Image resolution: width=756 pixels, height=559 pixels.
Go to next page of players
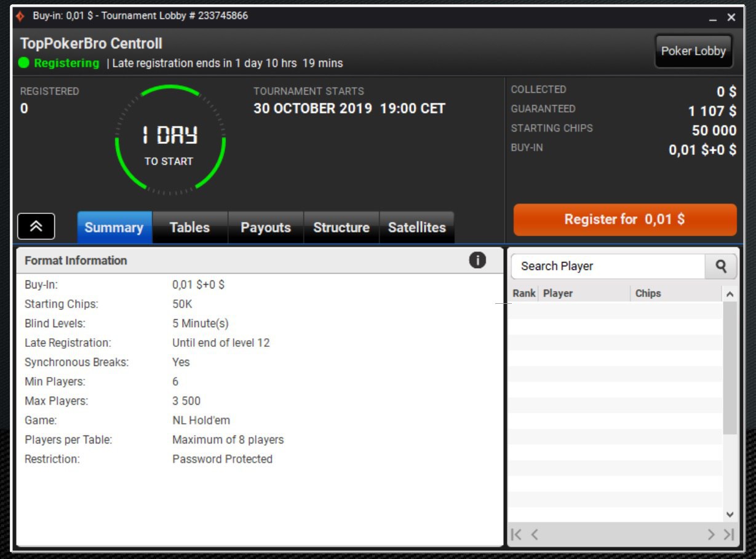point(710,534)
